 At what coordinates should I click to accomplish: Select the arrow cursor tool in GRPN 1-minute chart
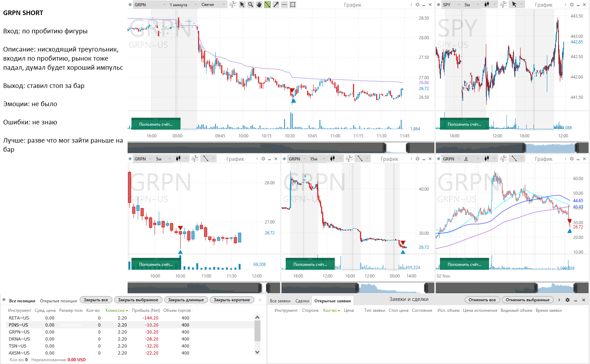point(242,5)
